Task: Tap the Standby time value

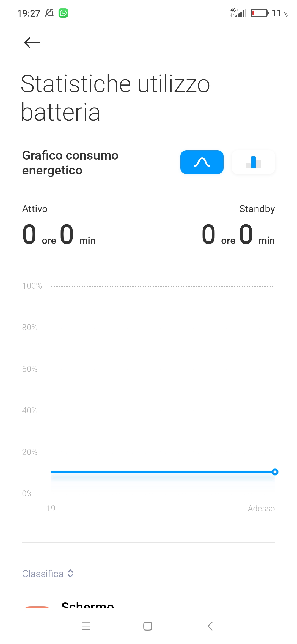Action: tap(238, 234)
